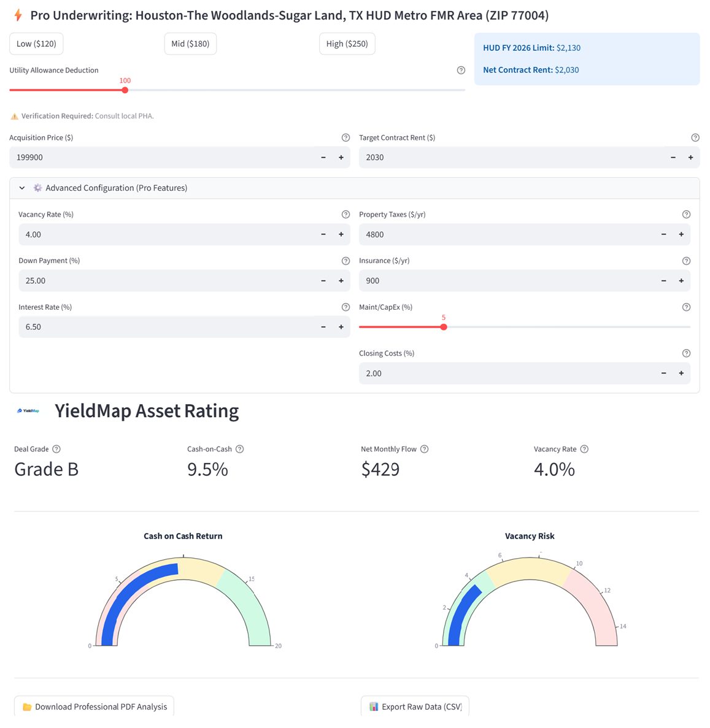Image resolution: width=710 pixels, height=728 pixels.
Task: Export Raw Data as CSV
Action: point(415,707)
